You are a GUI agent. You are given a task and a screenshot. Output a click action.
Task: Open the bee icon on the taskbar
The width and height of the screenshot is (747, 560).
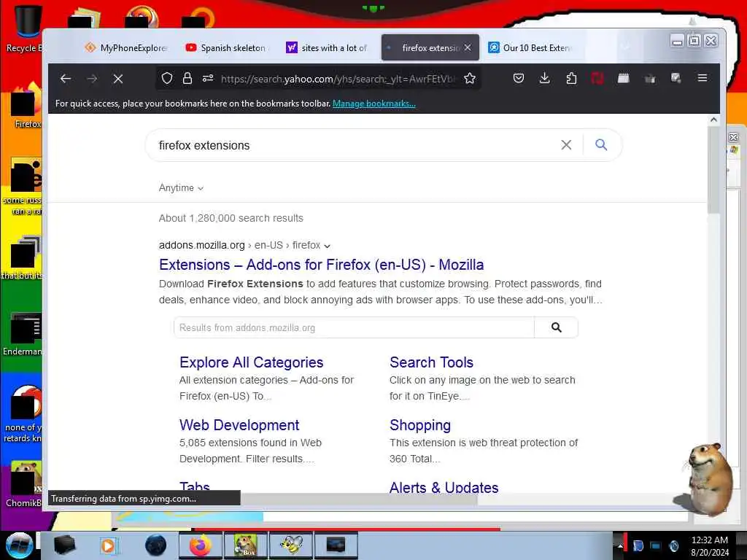pos(291,545)
